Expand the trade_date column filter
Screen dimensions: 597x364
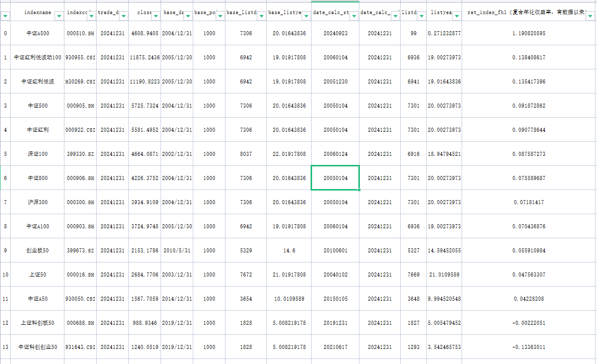[123, 17]
